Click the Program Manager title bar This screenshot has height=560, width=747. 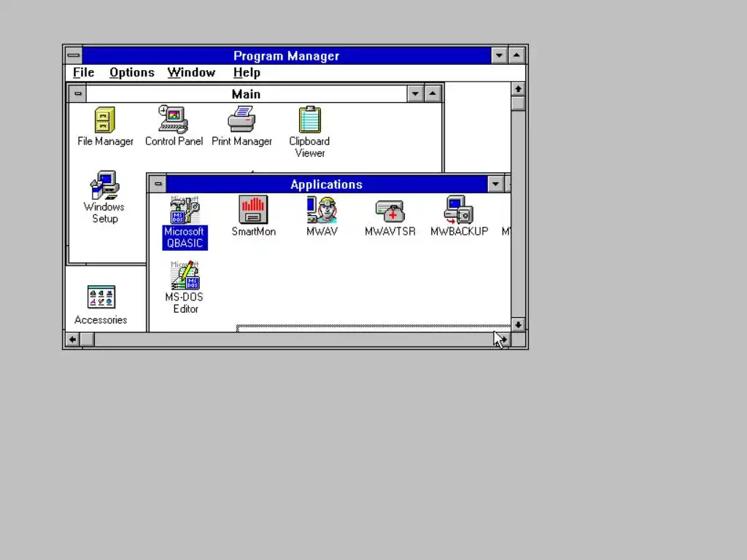pos(286,55)
